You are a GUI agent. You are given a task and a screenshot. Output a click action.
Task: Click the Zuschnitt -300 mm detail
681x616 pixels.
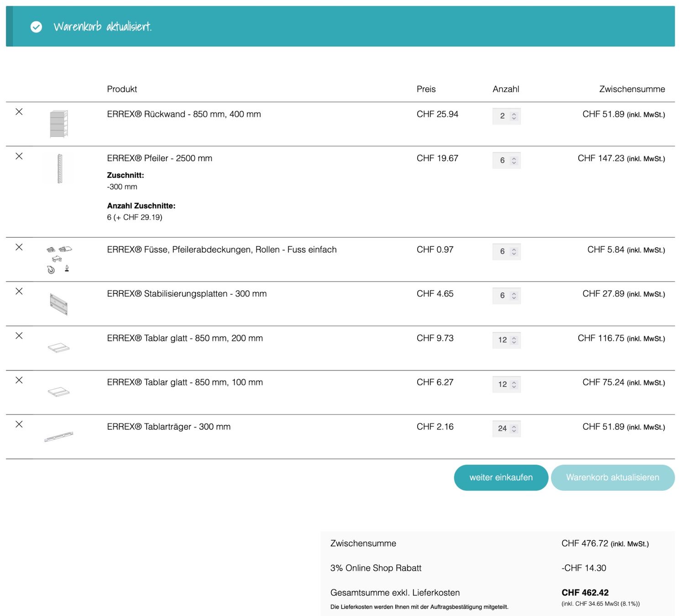tap(122, 187)
